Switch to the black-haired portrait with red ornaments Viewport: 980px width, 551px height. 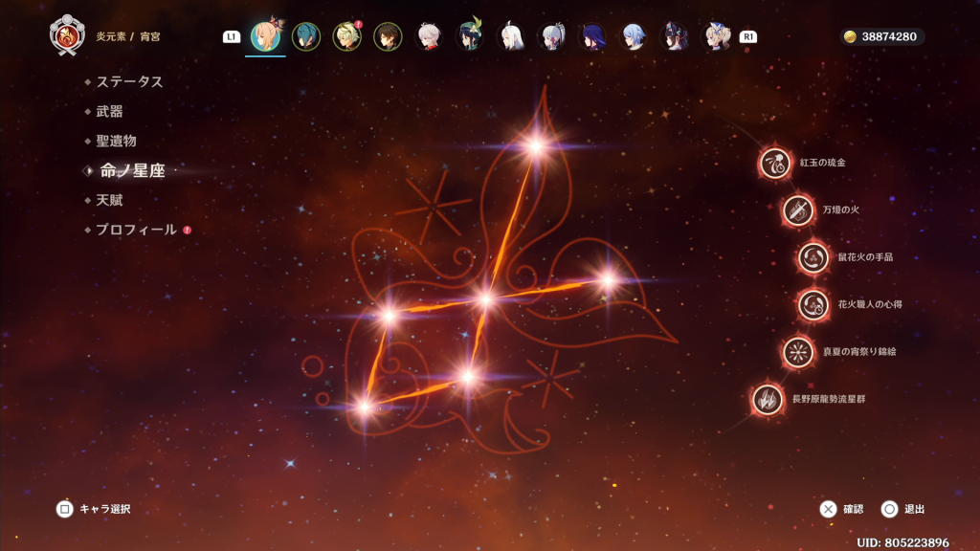(675, 37)
